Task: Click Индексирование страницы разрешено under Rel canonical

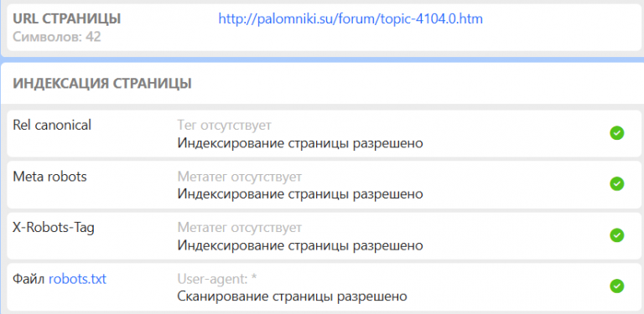Action: (x=300, y=143)
